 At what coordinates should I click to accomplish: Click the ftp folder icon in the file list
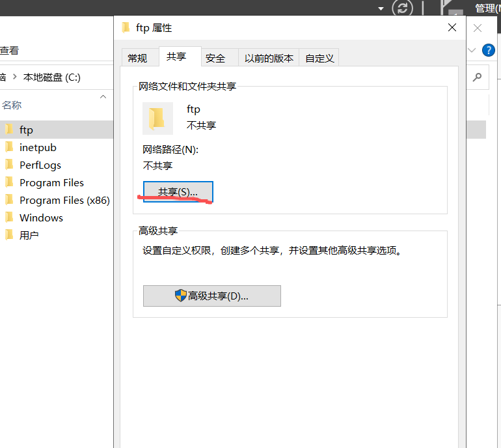tap(9, 130)
